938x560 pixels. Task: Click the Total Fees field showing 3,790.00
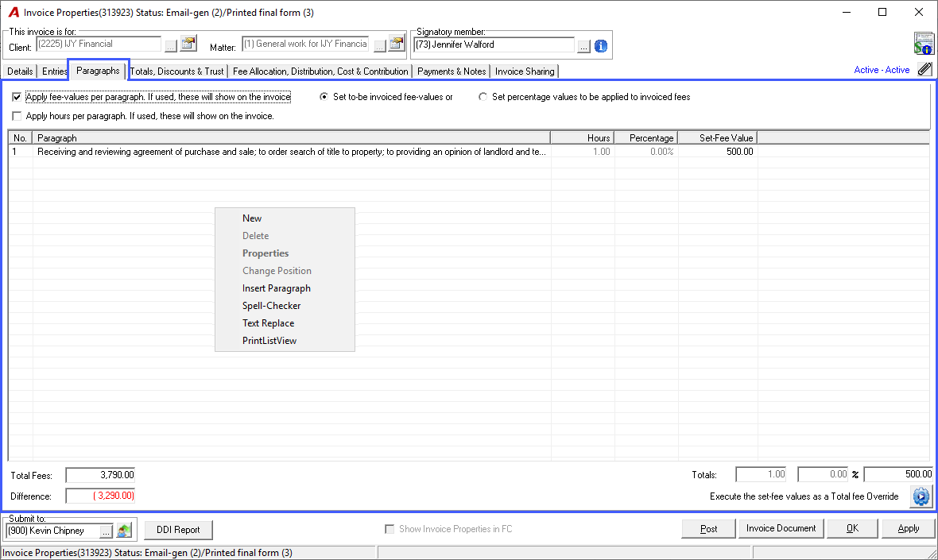pyautogui.click(x=100, y=475)
